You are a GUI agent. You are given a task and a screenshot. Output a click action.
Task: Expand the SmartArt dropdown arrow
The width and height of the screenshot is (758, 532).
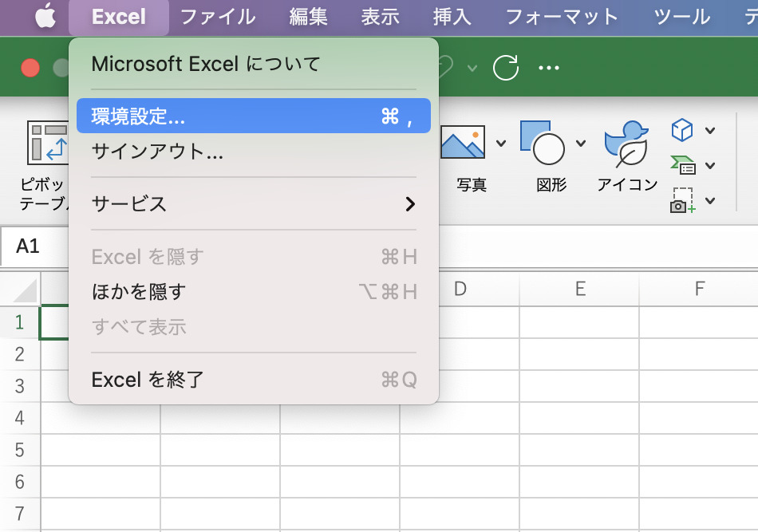[x=710, y=166]
